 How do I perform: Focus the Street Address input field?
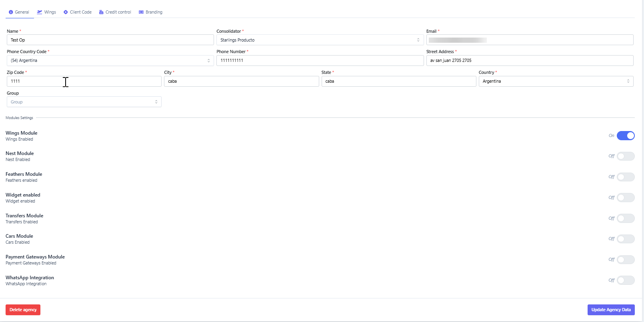[x=529, y=61]
